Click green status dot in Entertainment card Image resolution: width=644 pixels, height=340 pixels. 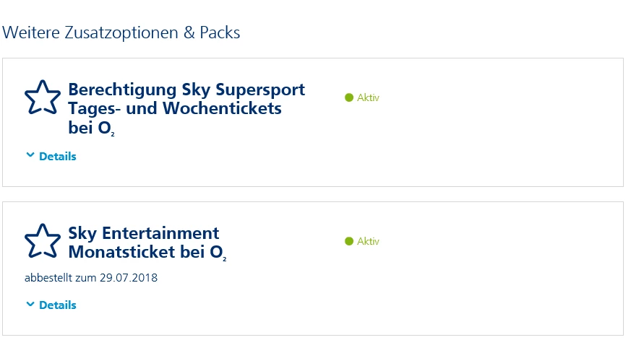[x=349, y=242]
